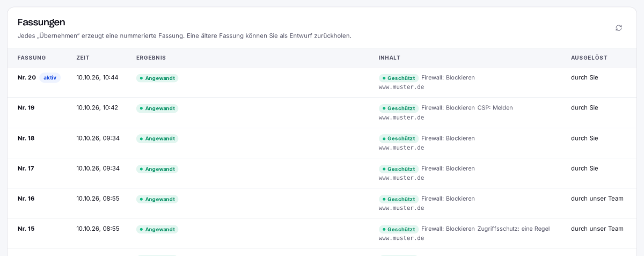Click www.muster.de in row Nr. 16
The image size is (644, 256).
coord(401,208)
